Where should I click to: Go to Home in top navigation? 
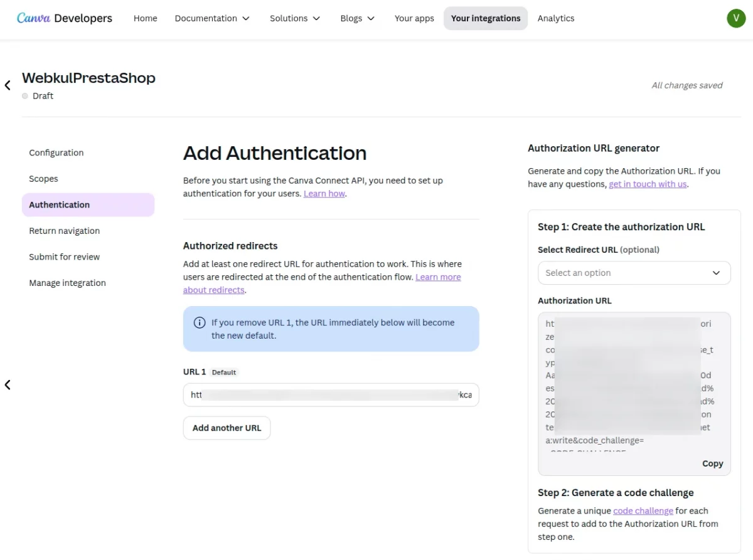tap(146, 18)
